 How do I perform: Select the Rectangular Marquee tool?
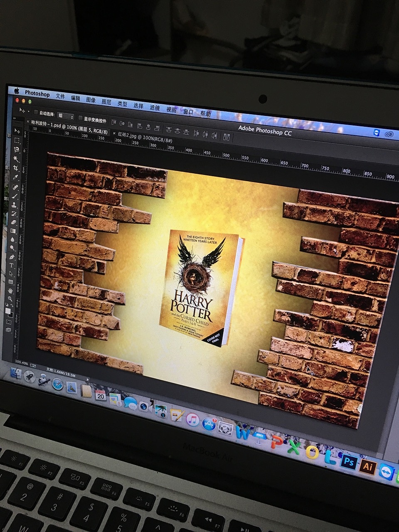[x=17, y=140]
